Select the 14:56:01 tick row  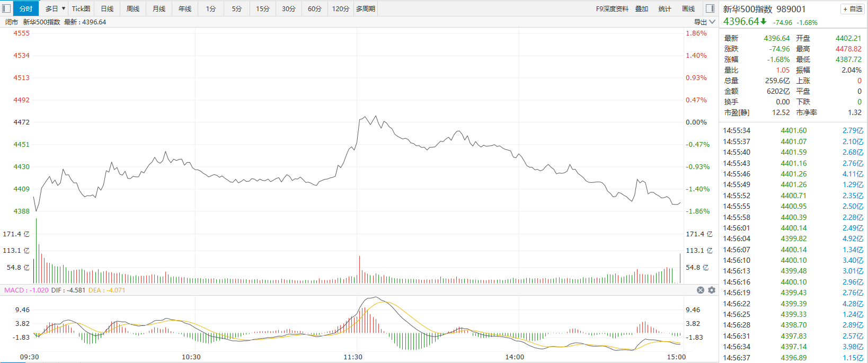pos(793,228)
